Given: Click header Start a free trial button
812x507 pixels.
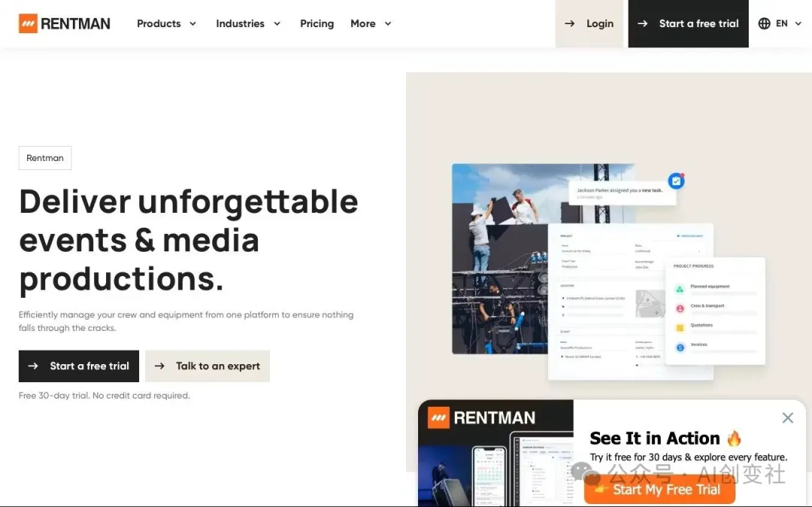Looking at the screenshot, I should pos(688,24).
